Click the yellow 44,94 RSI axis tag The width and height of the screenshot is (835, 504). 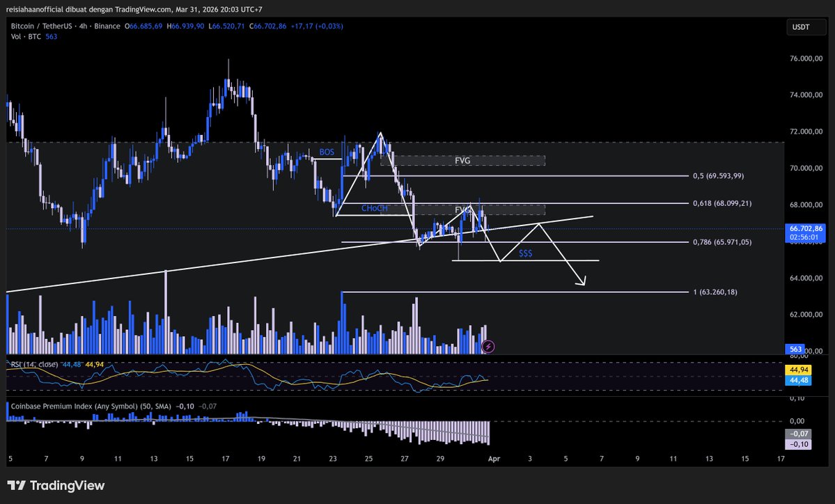click(x=799, y=370)
